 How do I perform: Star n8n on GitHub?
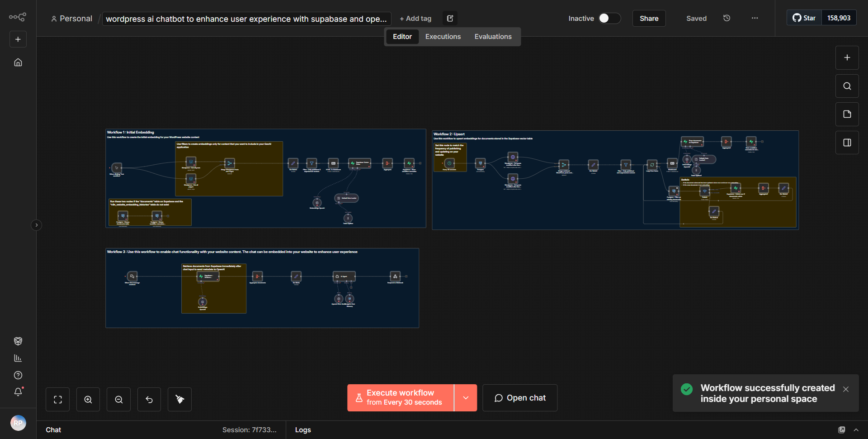(804, 18)
